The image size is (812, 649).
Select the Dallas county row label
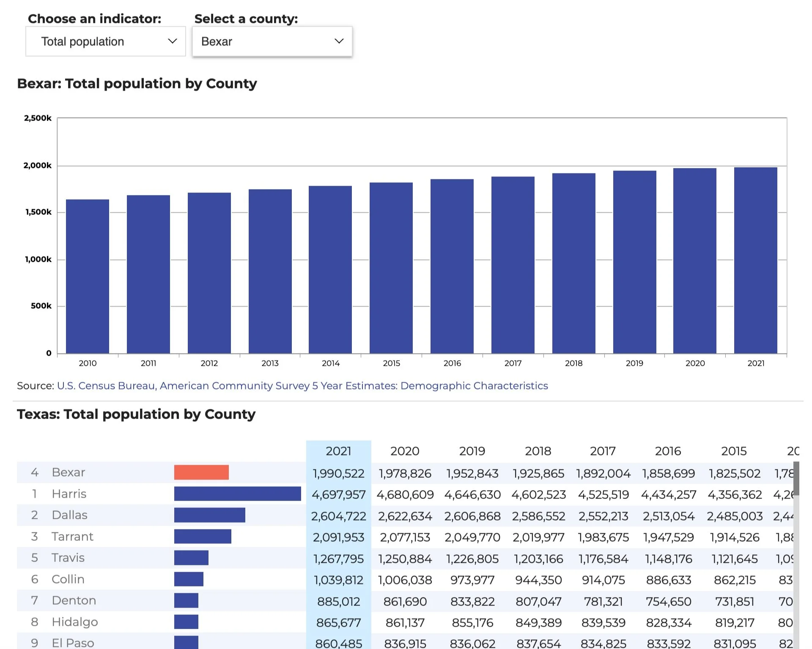pos(69,515)
